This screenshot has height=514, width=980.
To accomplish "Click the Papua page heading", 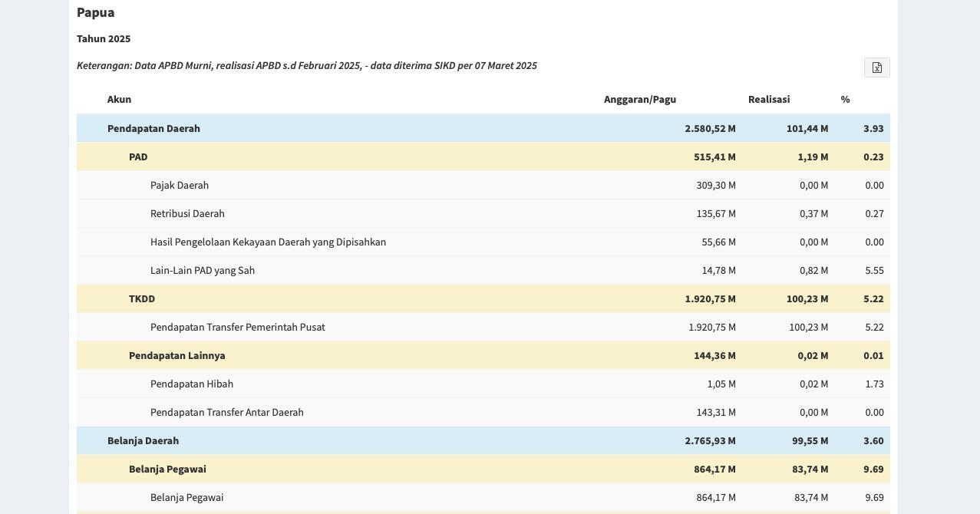I will (96, 12).
